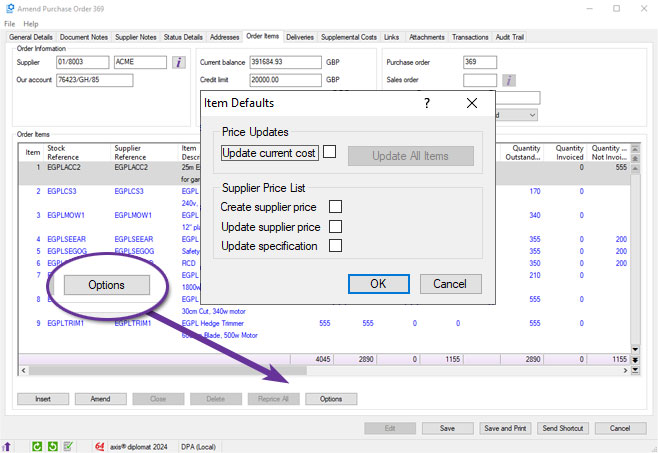Click the Save and Print button
This screenshot has height=453, width=658.
click(x=505, y=428)
